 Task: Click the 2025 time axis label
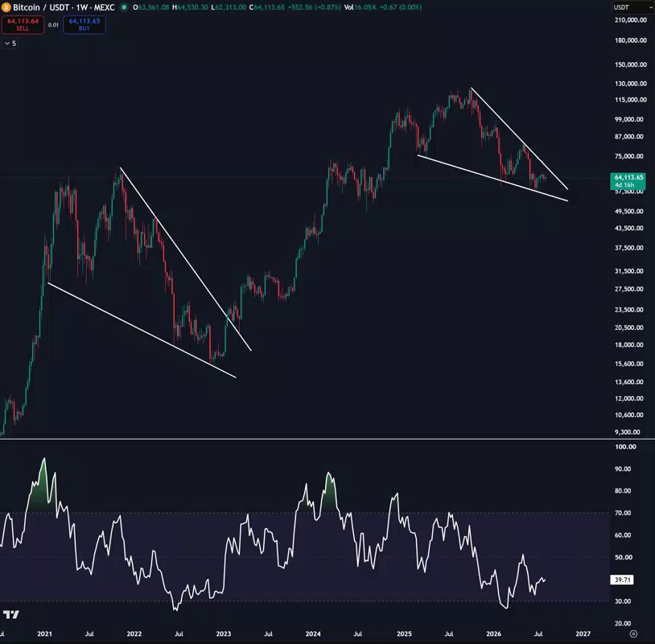404,634
